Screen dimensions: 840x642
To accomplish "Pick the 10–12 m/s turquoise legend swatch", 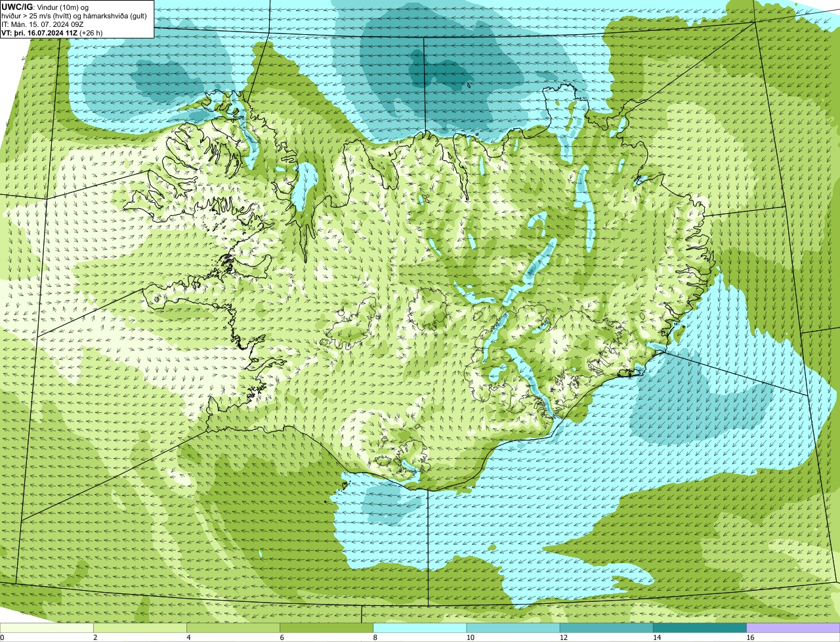I will click(513, 628).
